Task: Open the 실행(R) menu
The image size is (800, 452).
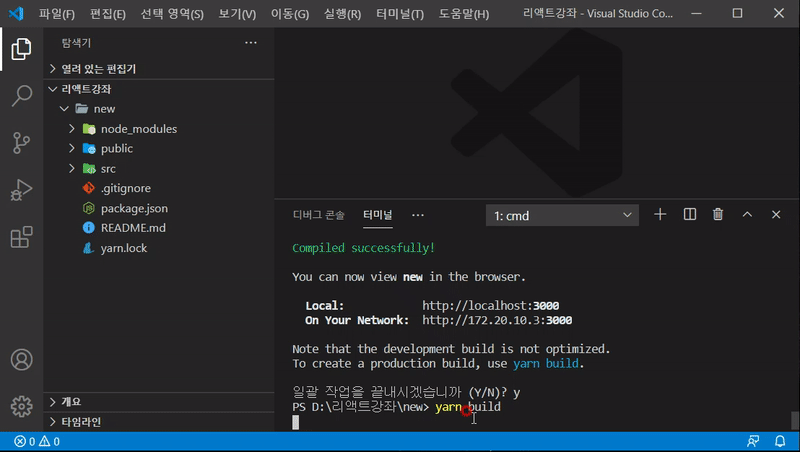Action: coord(342,14)
